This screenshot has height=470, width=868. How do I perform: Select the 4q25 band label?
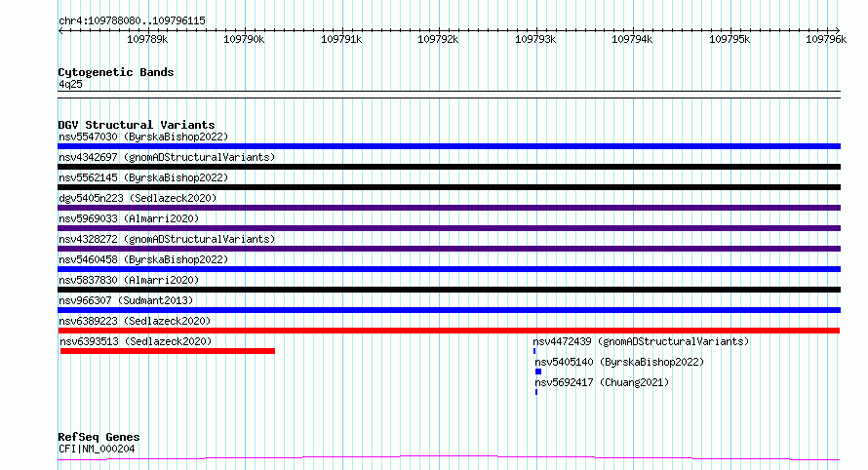click(70, 84)
